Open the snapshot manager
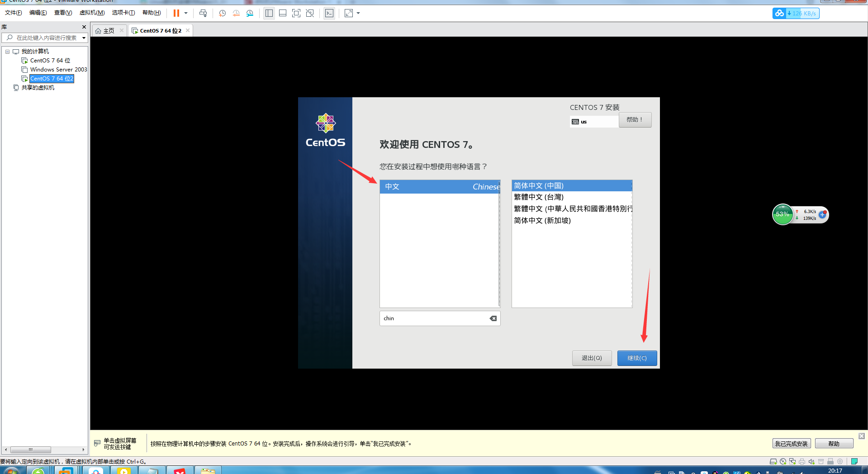The height and width of the screenshot is (474, 868). tap(250, 13)
